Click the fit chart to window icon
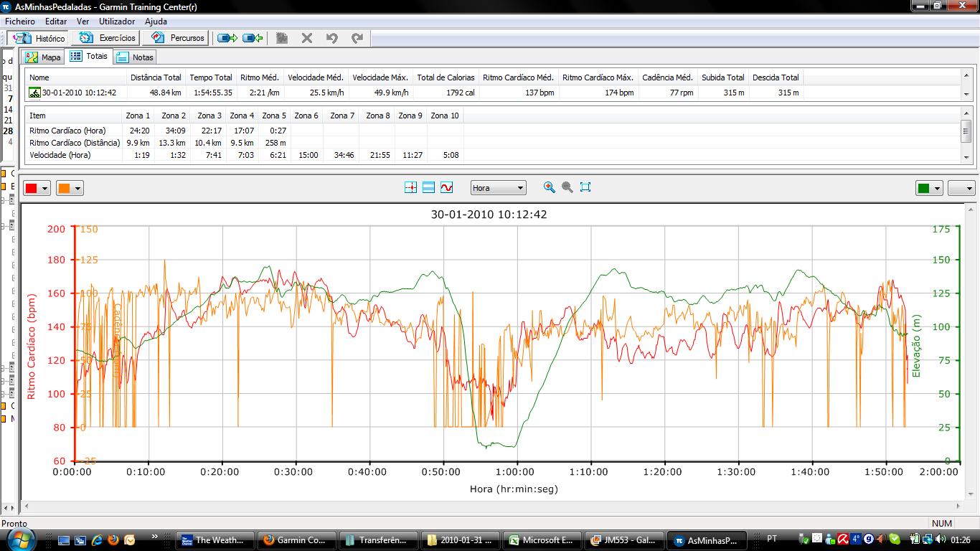 585,187
